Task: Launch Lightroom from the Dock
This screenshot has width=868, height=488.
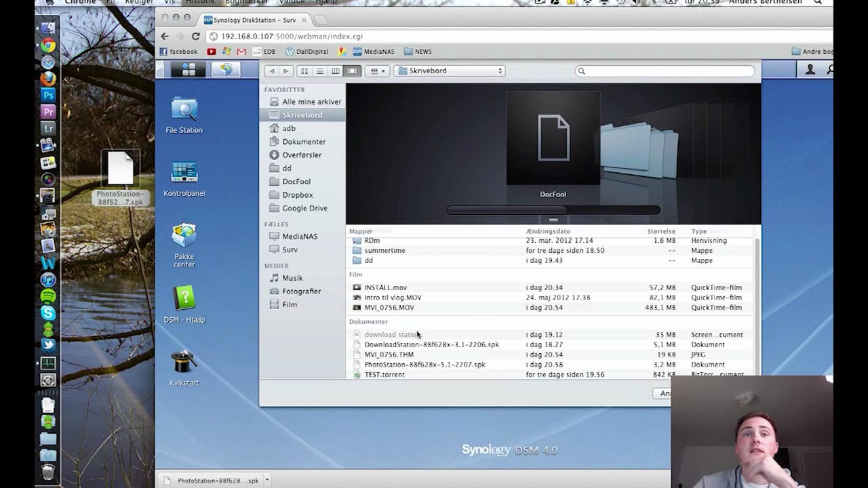Action: pyautogui.click(x=47, y=127)
